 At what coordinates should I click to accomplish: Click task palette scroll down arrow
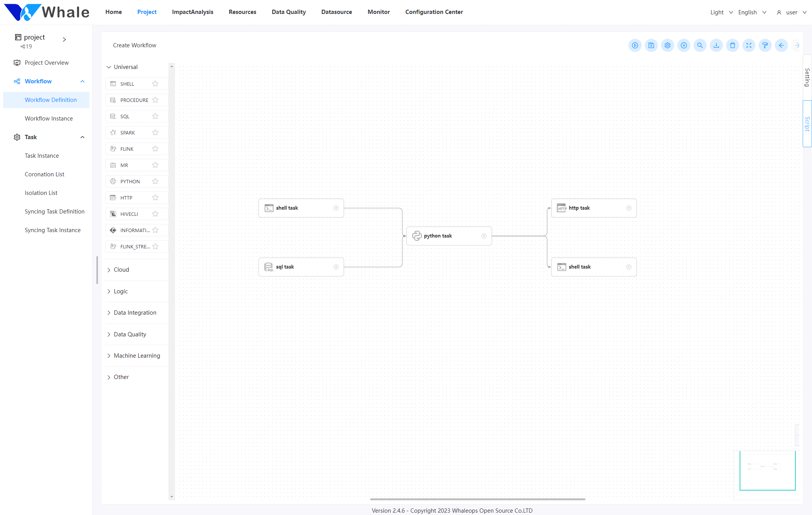click(x=172, y=497)
